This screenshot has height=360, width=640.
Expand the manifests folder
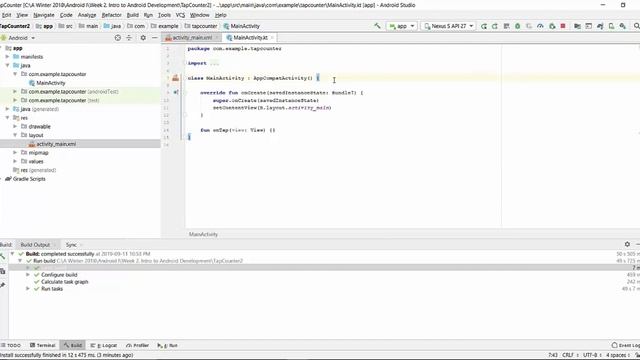pyautogui.click(x=7, y=57)
